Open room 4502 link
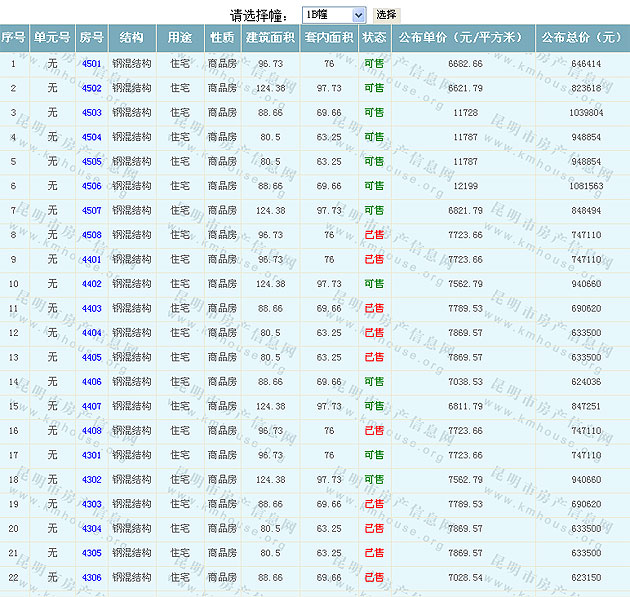Viewport: 630px width, 597px height. pyautogui.click(x=91, y=88)
